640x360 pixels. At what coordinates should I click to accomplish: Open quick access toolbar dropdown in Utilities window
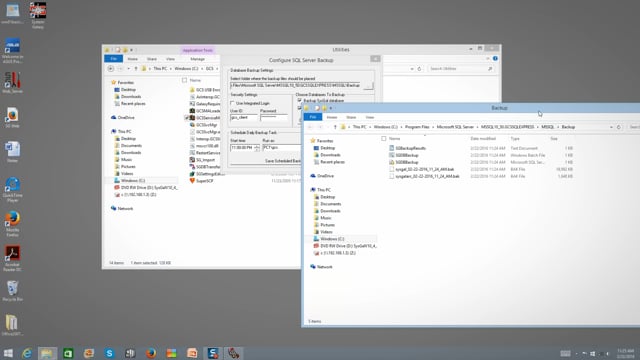coord(131,50)
